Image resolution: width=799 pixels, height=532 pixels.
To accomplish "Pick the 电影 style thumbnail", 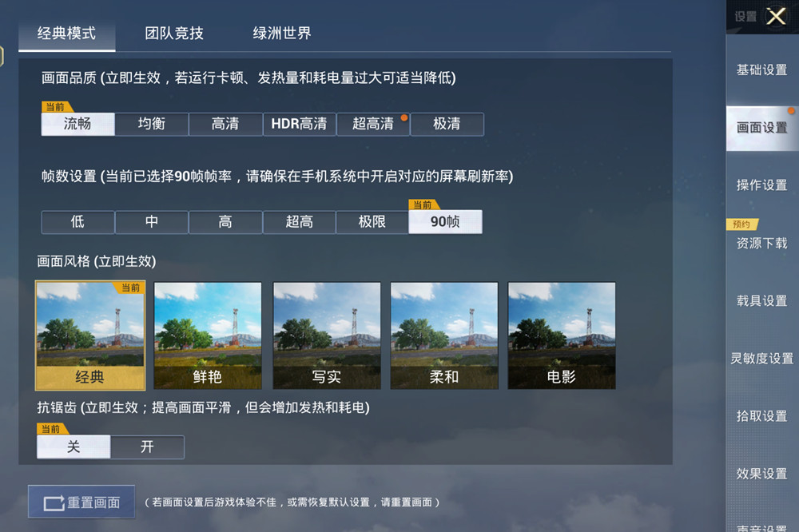I will click(x=562, y=335).
